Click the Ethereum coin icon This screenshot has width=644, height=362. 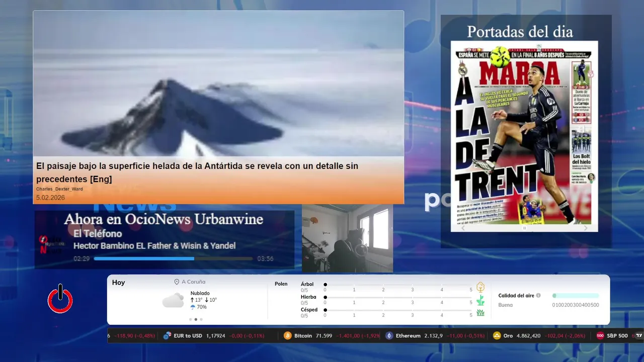point(389,336)
